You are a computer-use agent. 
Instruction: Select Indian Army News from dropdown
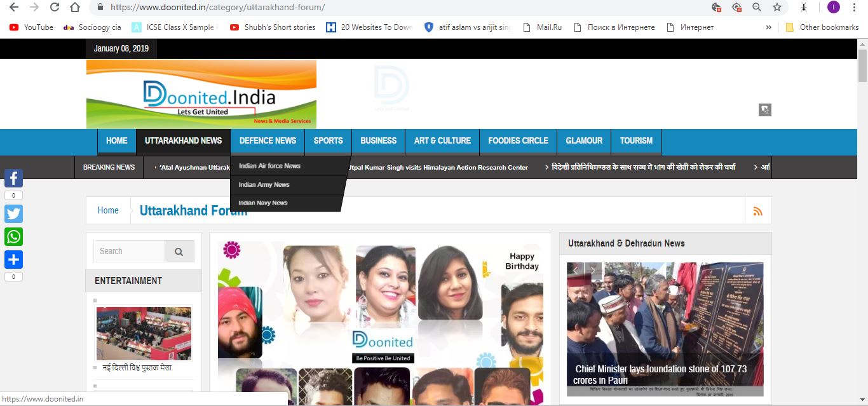coord(264,185)
